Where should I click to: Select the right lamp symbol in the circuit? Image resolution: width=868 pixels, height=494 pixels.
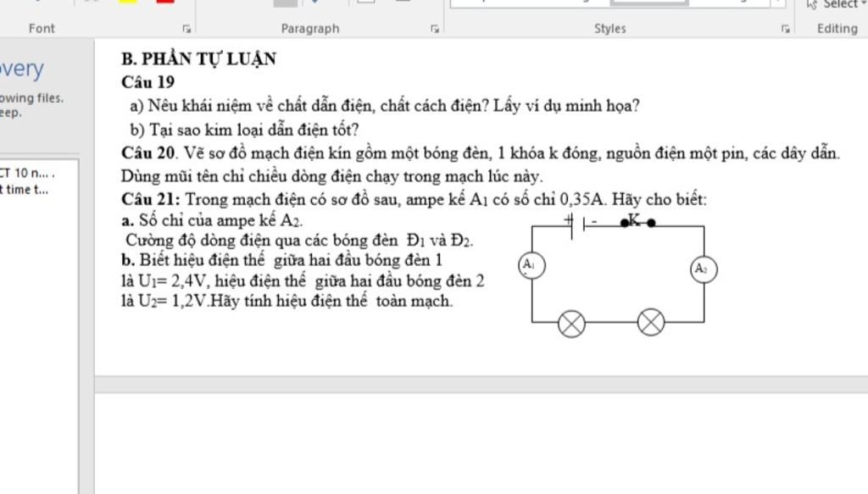(x=650, y=323)
